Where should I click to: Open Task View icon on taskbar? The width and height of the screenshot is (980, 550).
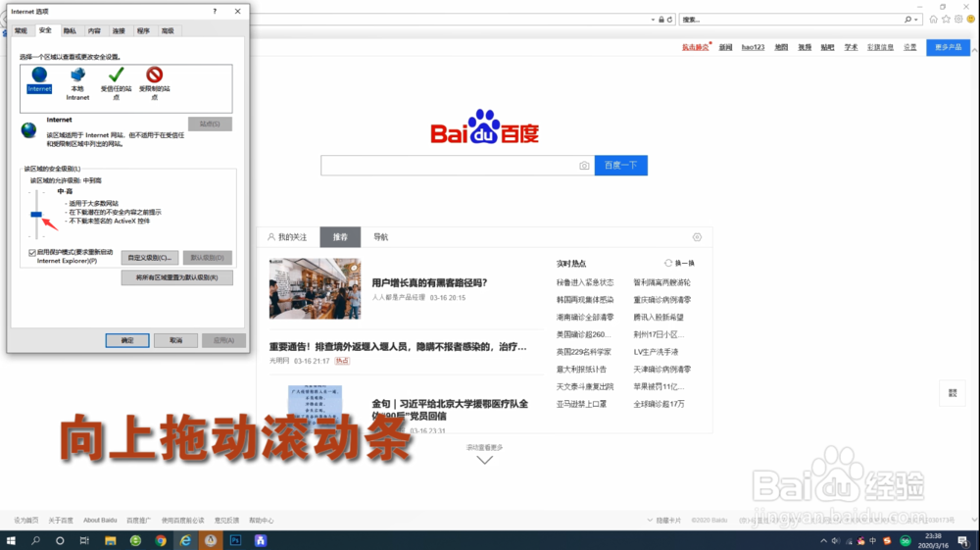(x=84, y=540)
